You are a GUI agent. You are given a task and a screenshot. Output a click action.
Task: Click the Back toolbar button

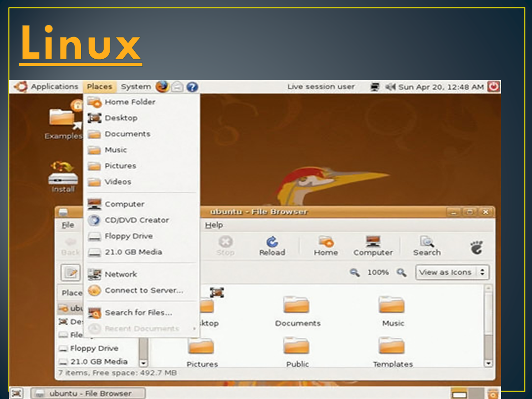[x=70, y=247]
